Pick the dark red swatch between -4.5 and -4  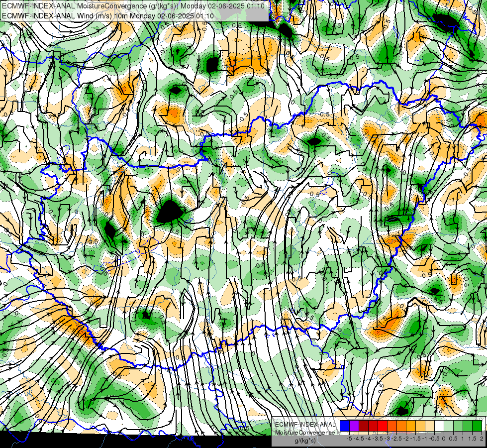point(364,426)
